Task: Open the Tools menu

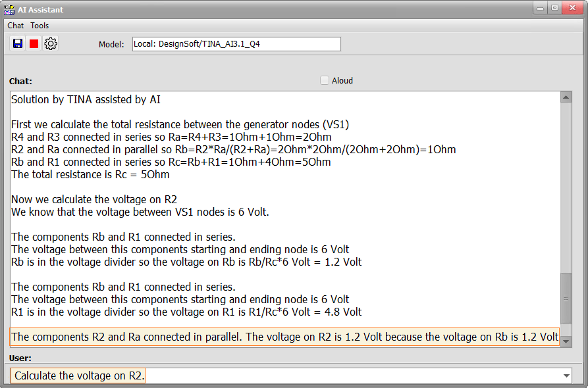Action: pos(40,26)
